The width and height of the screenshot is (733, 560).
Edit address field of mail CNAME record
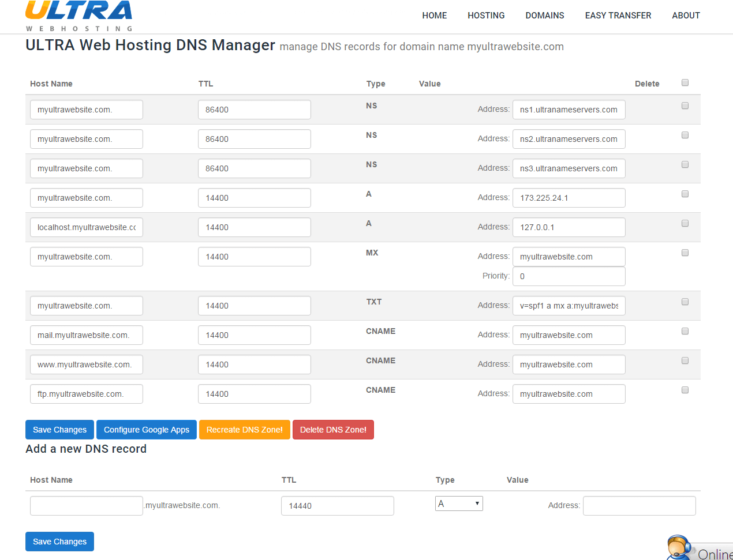tap(569, 335)
